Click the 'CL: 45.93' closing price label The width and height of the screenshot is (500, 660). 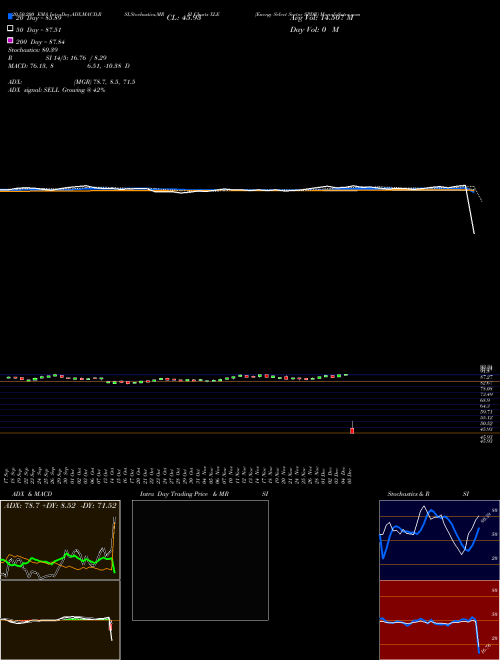tap(184, 18)
